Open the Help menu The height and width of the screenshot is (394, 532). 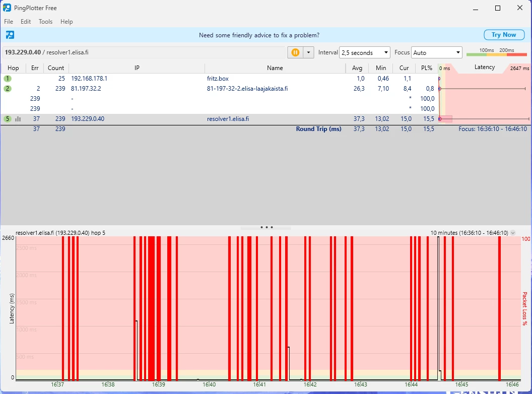pyautogui.click(x=66, y=22)
